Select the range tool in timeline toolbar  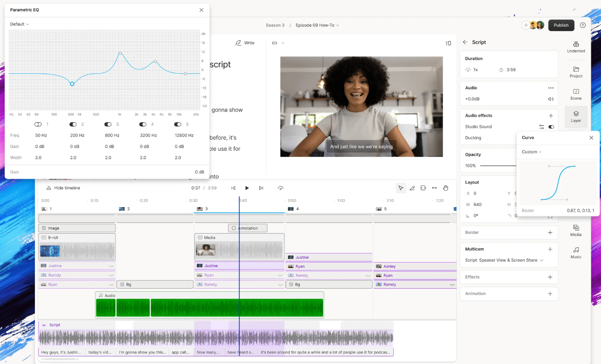point(423,188)
